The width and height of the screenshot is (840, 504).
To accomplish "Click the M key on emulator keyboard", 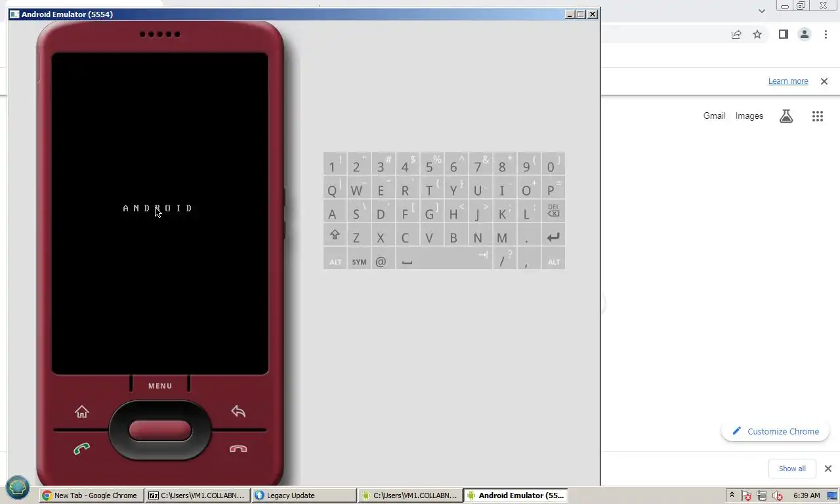I will (x=505, y=236).
